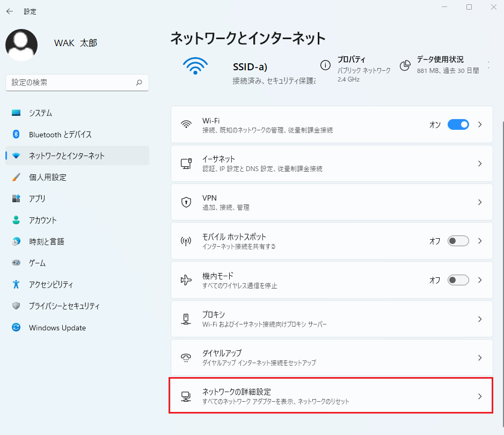Viewport: 504px width, 435px height.
Task: Open the VPN row chevron
Action: pyautogui.click(x=480, y=202)
